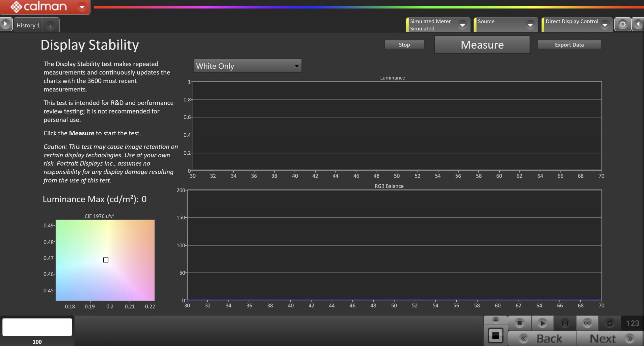Click the play read-single icon

coord(542,323)
